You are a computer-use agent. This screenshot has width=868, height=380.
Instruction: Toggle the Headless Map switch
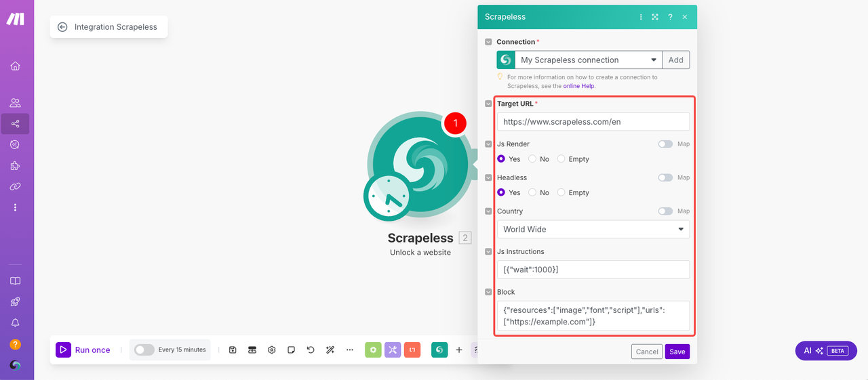(x=665, y=177)
